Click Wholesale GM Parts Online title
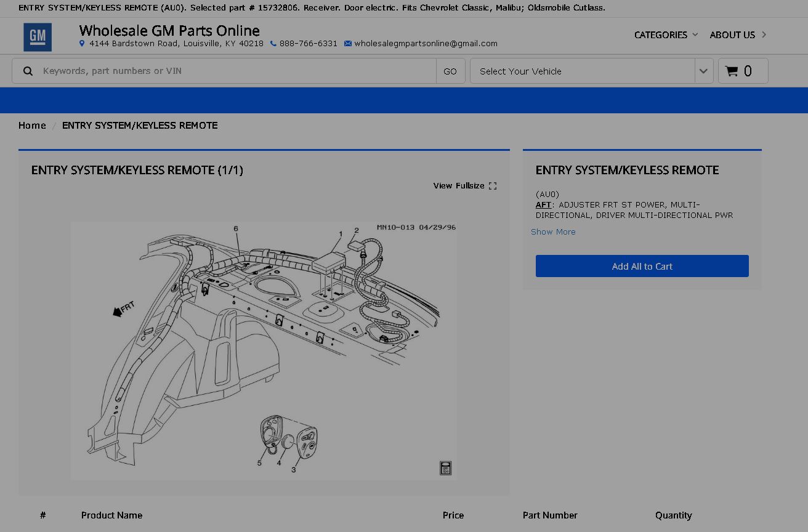This screenshot has height=532, width=808. [169, 30]
